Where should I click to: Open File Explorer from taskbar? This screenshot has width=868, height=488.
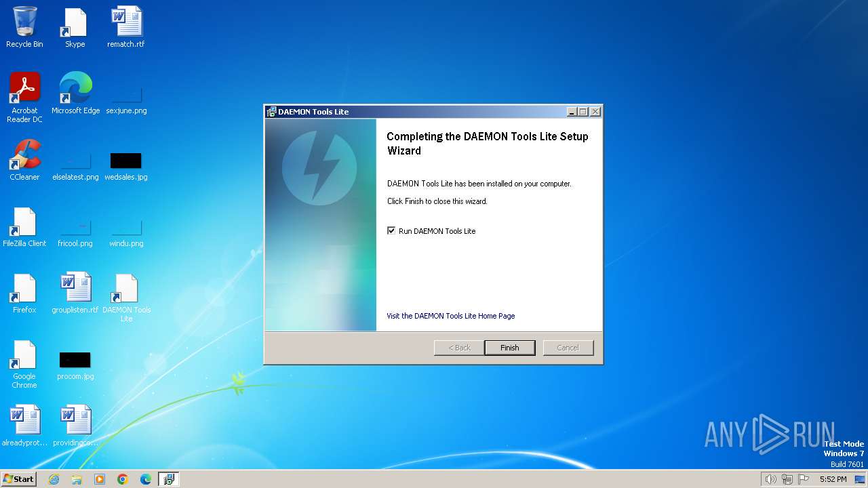click(x=77, y=479)
